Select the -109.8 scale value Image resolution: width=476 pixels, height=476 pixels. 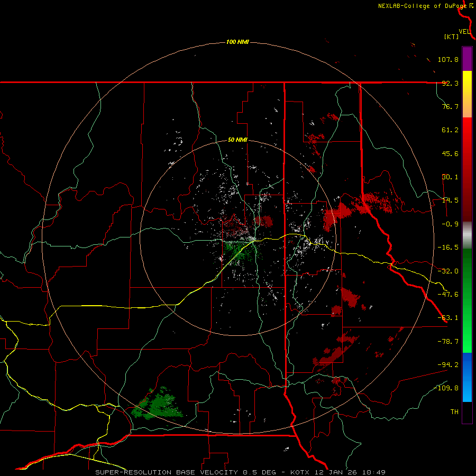point(446,388)
